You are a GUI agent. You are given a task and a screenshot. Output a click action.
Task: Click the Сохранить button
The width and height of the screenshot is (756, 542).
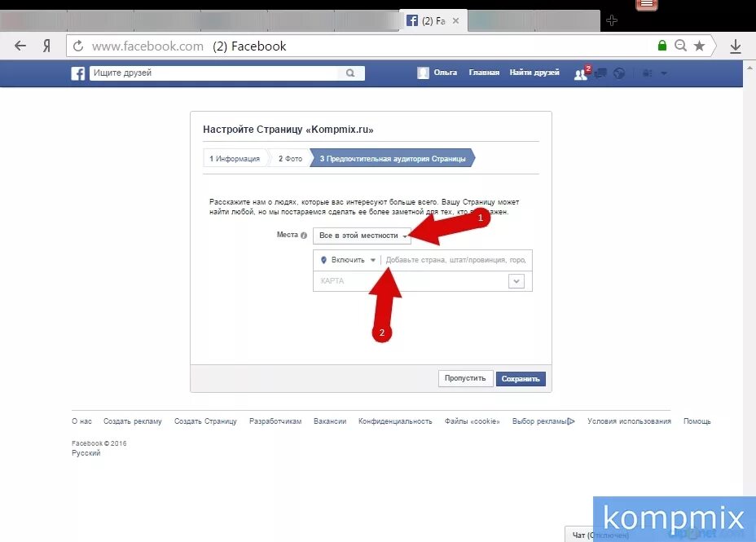click(x=521, y=379)
